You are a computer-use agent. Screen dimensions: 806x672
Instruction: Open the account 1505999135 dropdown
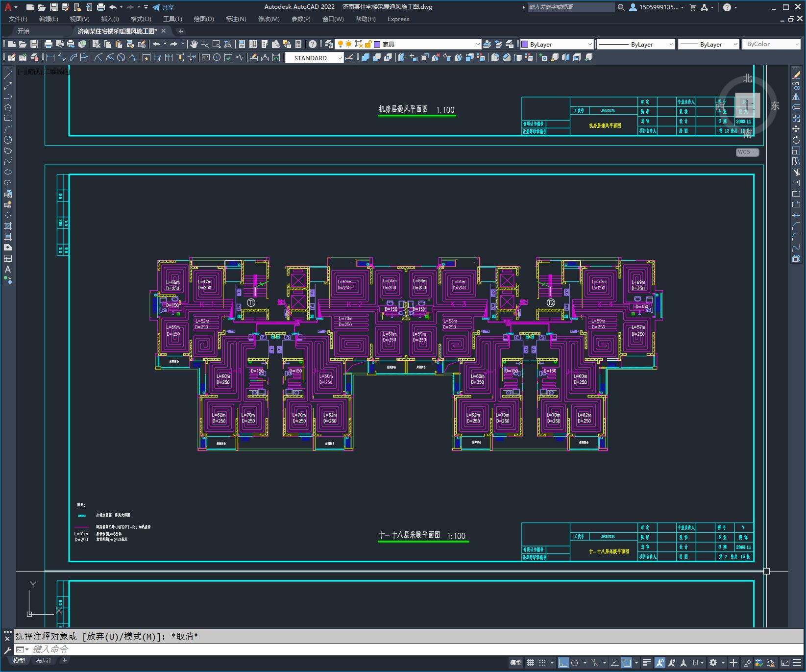tap(657, 7)
